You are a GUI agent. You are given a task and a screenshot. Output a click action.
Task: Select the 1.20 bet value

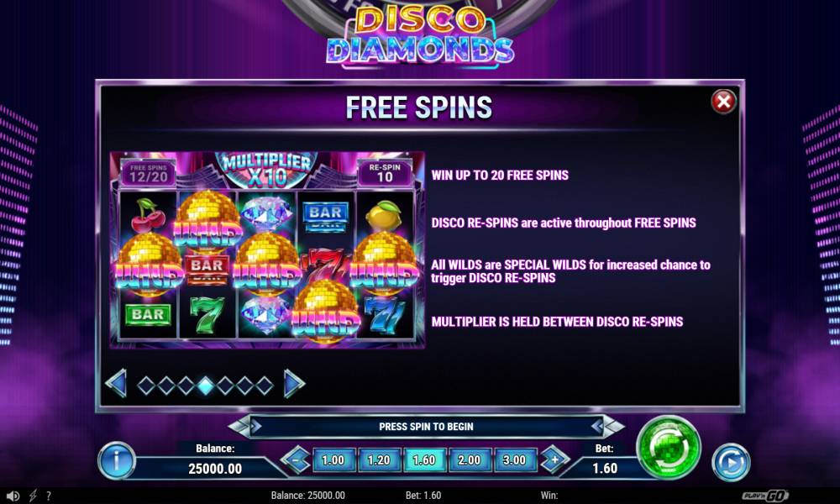[378, 460]
